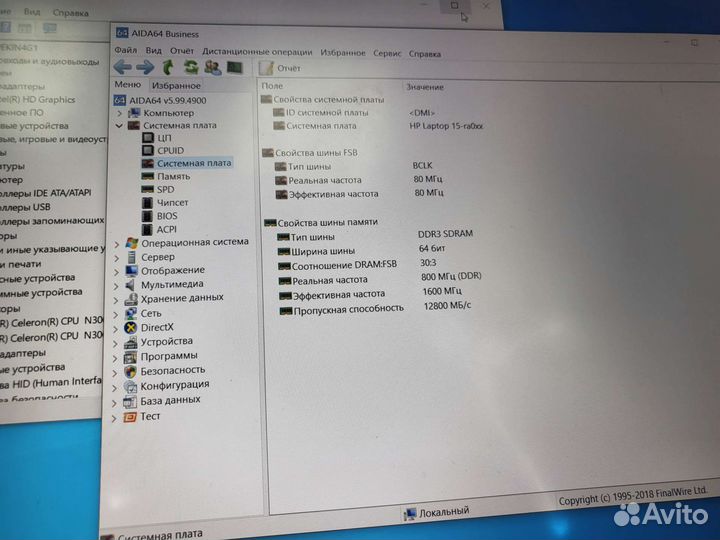Select the Соотношение DRAM:FSB row
720x540 pixels.
[x=357, y=265]
